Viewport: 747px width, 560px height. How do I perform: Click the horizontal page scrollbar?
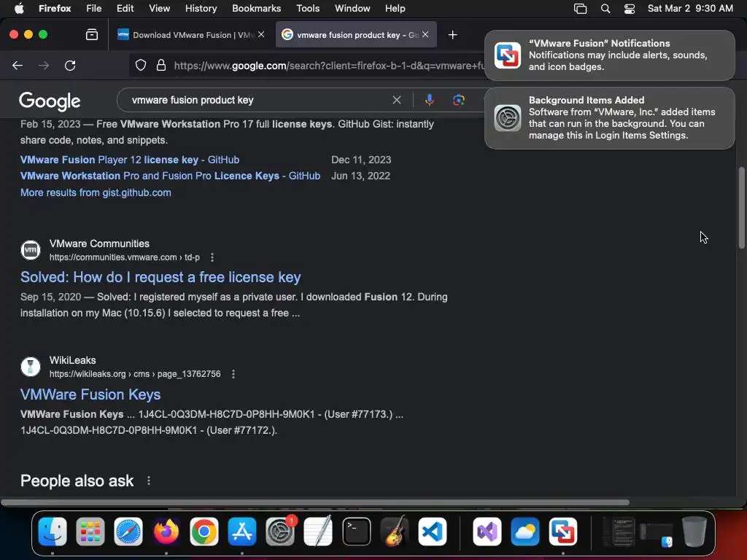(x=315, y=502)
